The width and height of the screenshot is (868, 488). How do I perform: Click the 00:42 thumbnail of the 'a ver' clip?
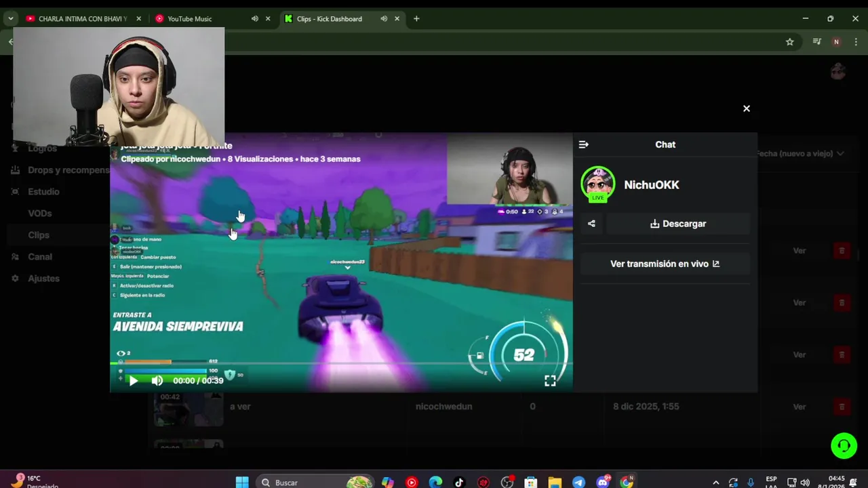point(189,409)
